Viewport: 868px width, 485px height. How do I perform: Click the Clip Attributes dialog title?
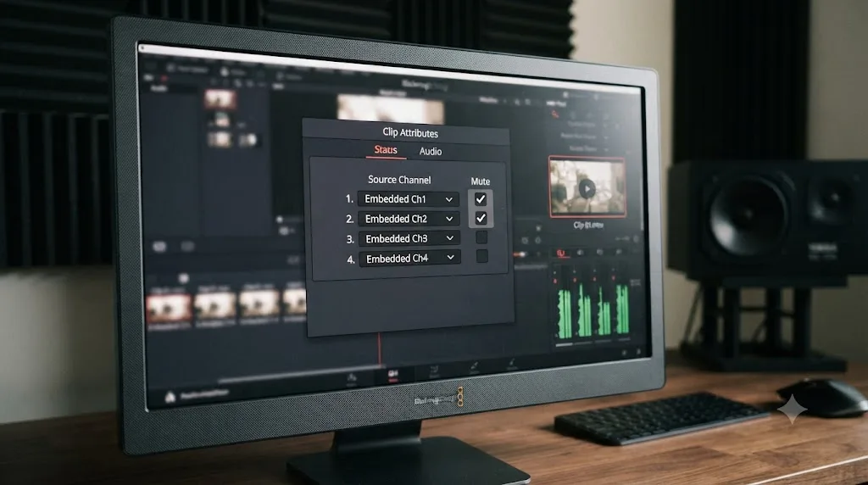click(x=410, y=133)
